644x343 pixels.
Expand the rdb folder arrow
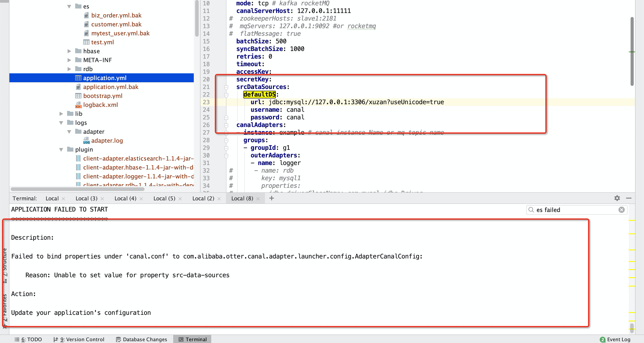coord(69,69)
